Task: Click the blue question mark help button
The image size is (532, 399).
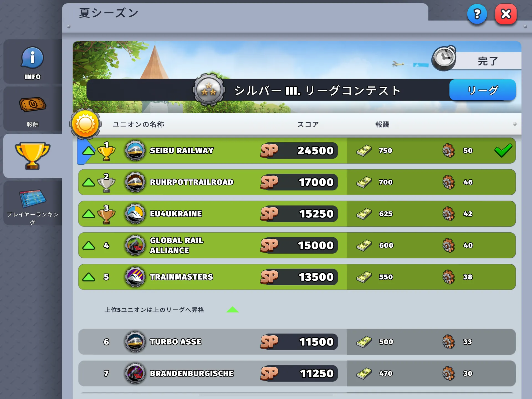Action: pyautogui.click(x=477, y=14)
